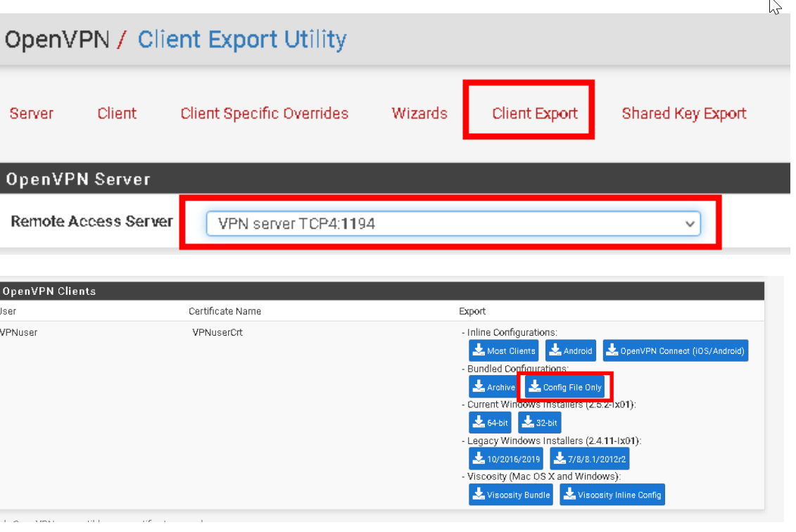Download the Config File Only bundle
796x532 pixels.
tap(565, 387)
